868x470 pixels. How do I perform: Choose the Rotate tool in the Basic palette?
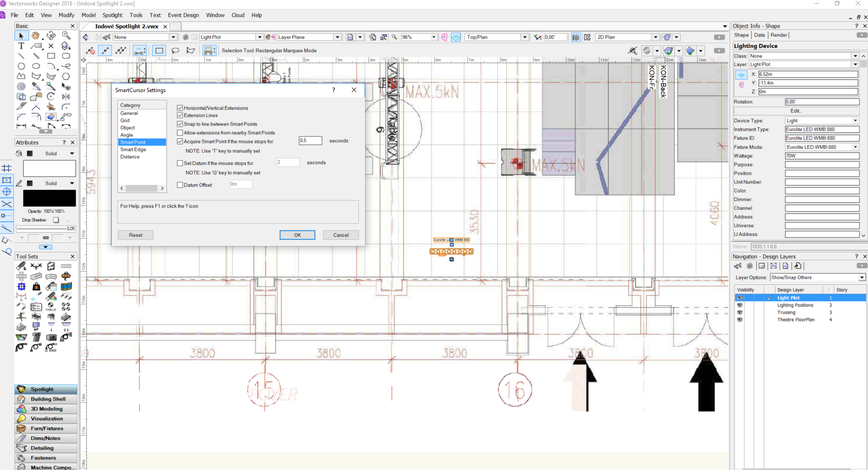click(51, 96)
